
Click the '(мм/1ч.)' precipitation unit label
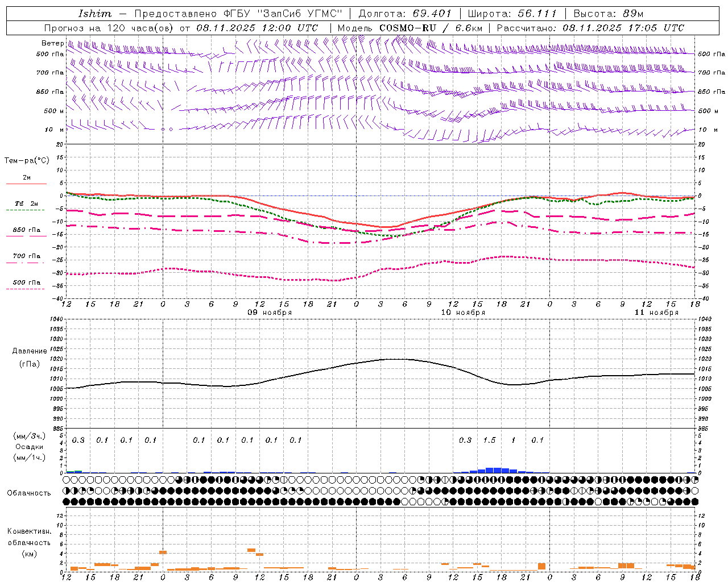coord(30,458)
